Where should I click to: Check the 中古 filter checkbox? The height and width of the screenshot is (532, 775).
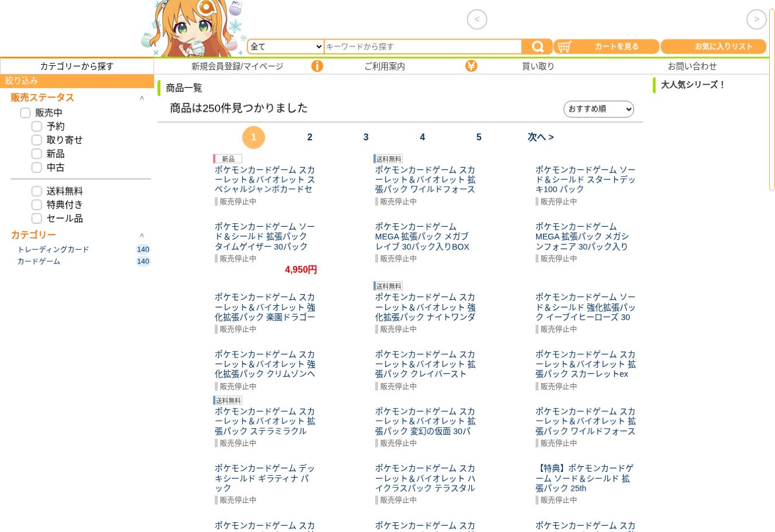coord(37,168)
